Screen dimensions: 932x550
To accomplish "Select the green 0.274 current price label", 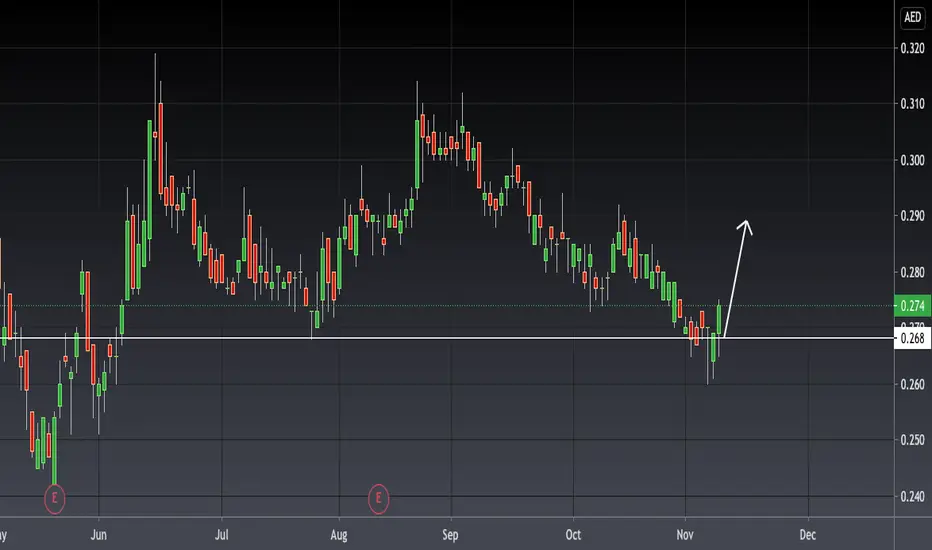I will (x=912, y=306).
